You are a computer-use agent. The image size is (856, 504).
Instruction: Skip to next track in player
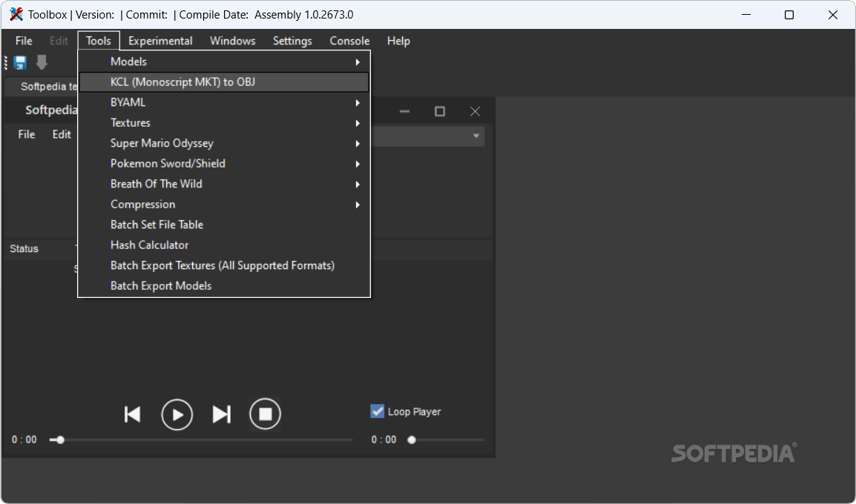point(221,414)
